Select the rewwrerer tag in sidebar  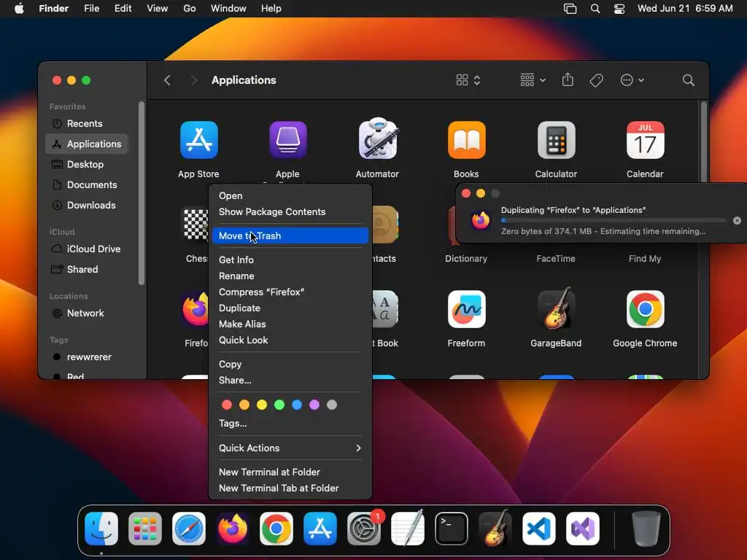tap(87, 357)
